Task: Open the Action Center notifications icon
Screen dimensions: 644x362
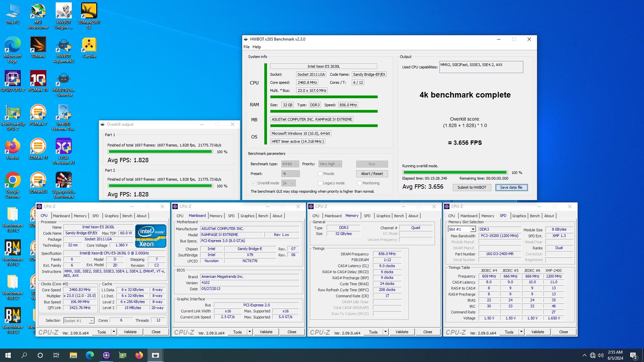Action: 634,355
